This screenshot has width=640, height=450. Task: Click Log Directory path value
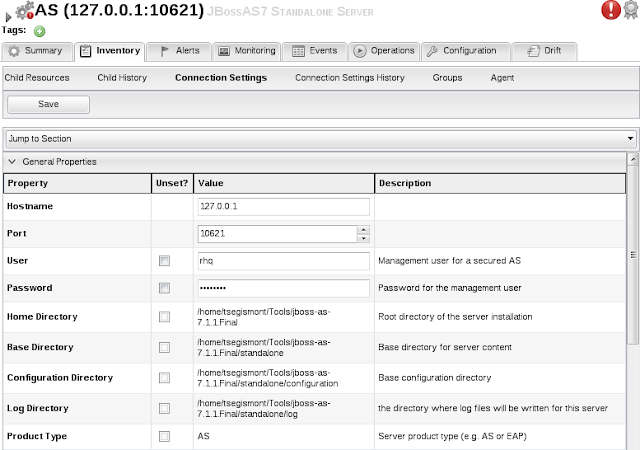click(264, 409)
